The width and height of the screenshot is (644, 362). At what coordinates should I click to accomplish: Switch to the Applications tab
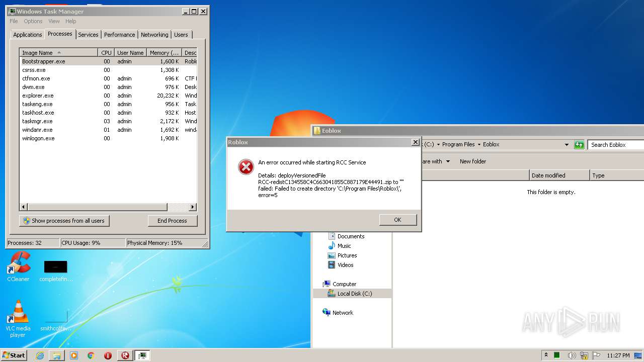point(28,35)
